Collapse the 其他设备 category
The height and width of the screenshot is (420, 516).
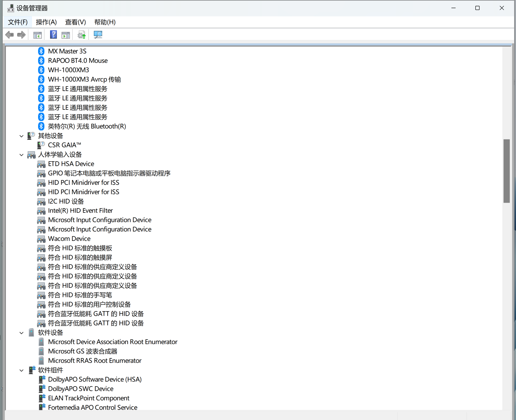[x=21, y=136]
